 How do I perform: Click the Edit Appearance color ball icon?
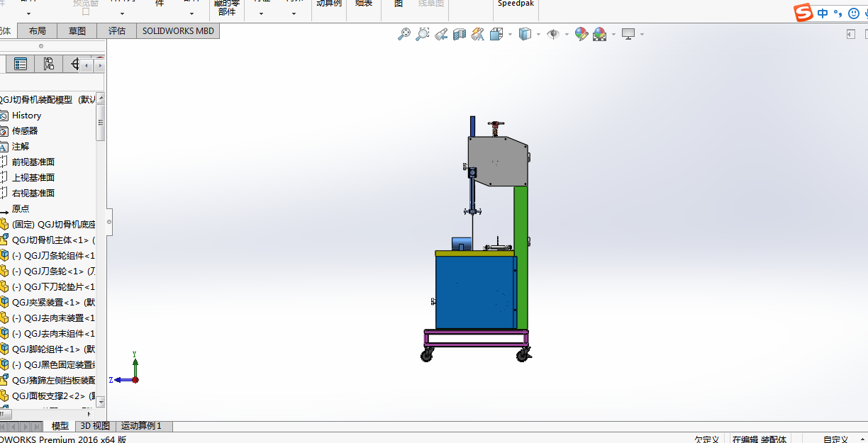pos(582,33)
